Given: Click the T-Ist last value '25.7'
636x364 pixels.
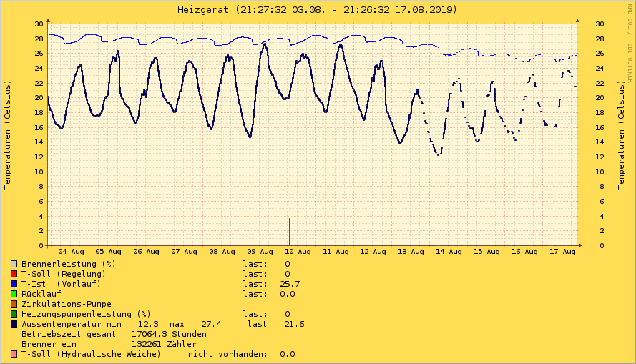Looking at the screenshot, I should click(x=290, y=284).
